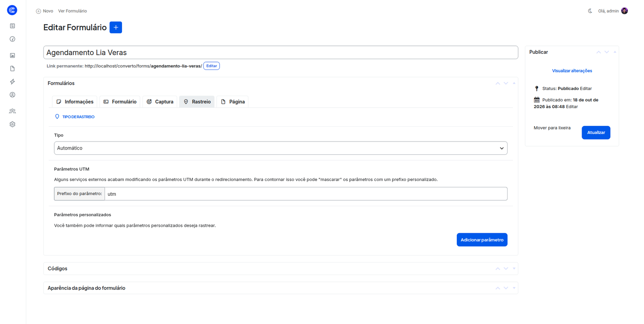Move the Formulários panel down

[506, 83]
